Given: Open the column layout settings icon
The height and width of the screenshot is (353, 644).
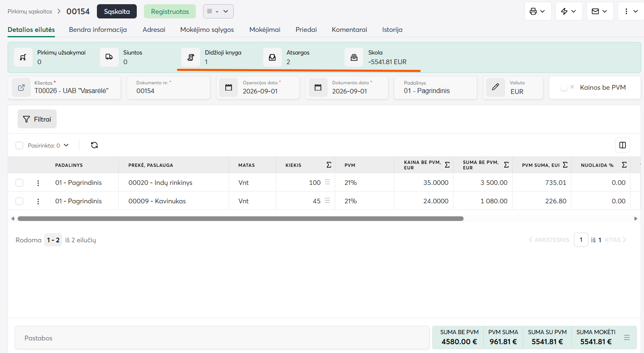Looking at the screenshot, I should pos(623,145).
